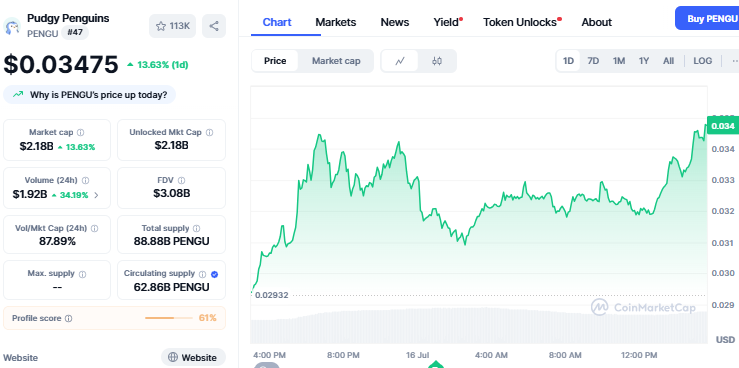739x368 pixels.
Task: Click the Market cap info icon
Action: pyautogui.click(x=81, y=132)
